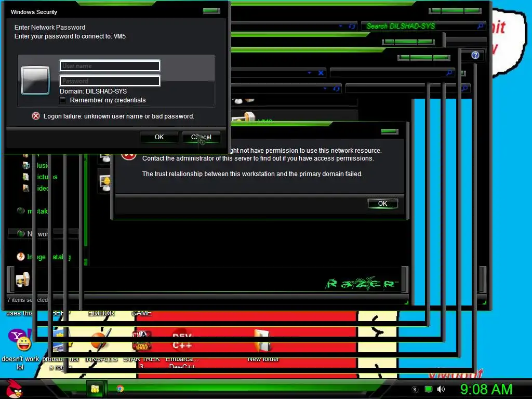Open the lower Explorer window's address dropdown

325,88
